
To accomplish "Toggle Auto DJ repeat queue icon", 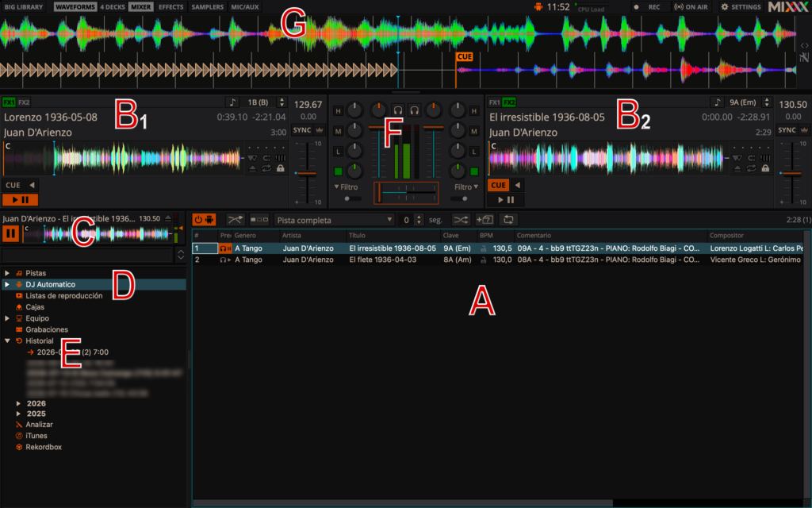I will (x=508, y=220).
